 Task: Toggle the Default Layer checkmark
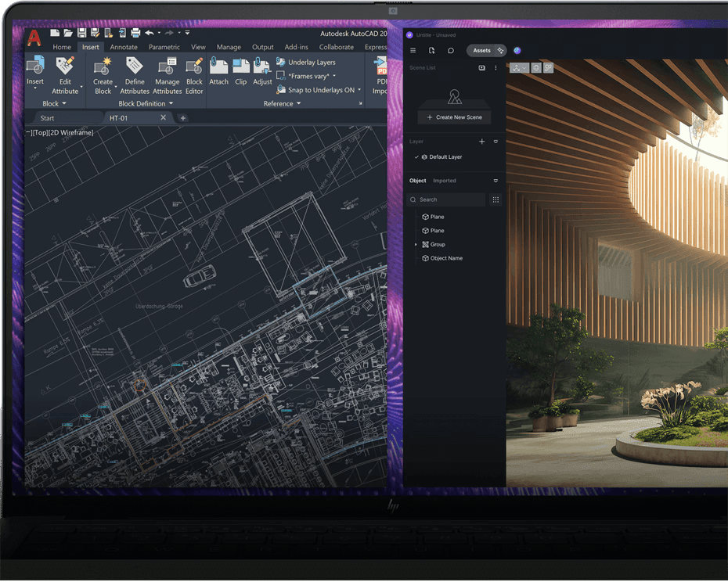click(416, 157)
